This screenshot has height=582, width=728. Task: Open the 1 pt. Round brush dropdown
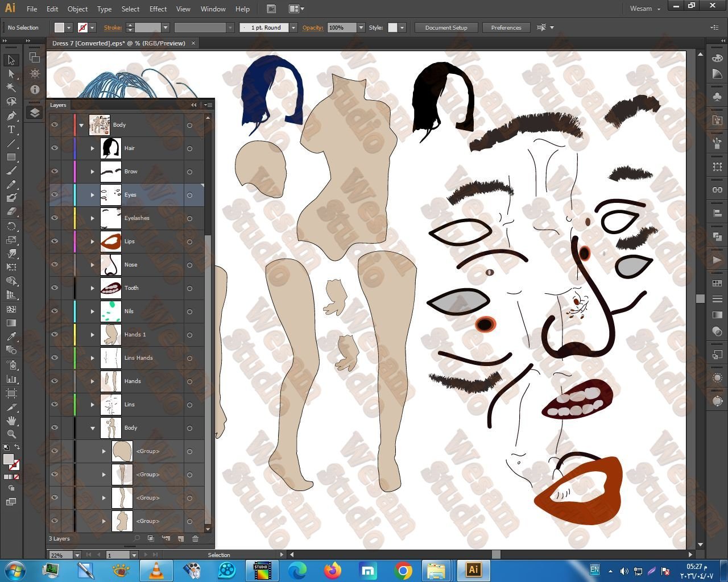point(293,28)
